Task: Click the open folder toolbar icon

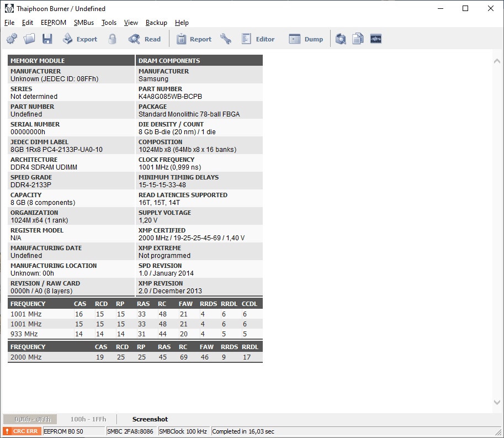Action: (29, 39)
